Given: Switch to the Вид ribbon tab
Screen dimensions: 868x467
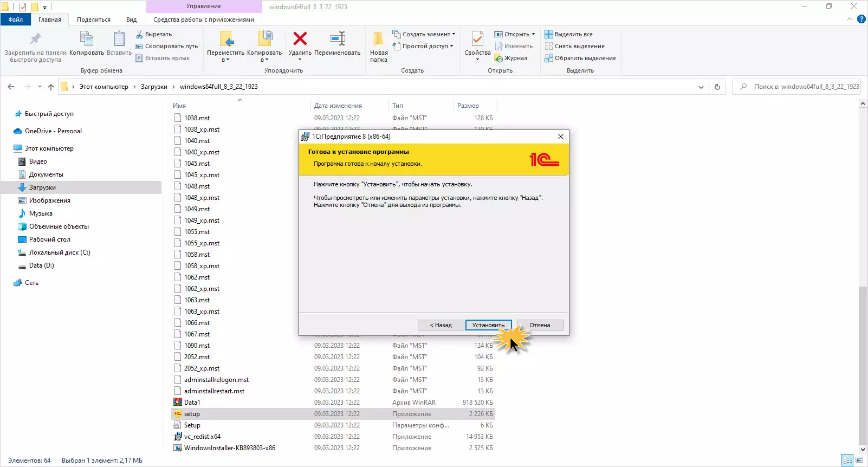Looking at the screenshot, I should coord(132,20).
